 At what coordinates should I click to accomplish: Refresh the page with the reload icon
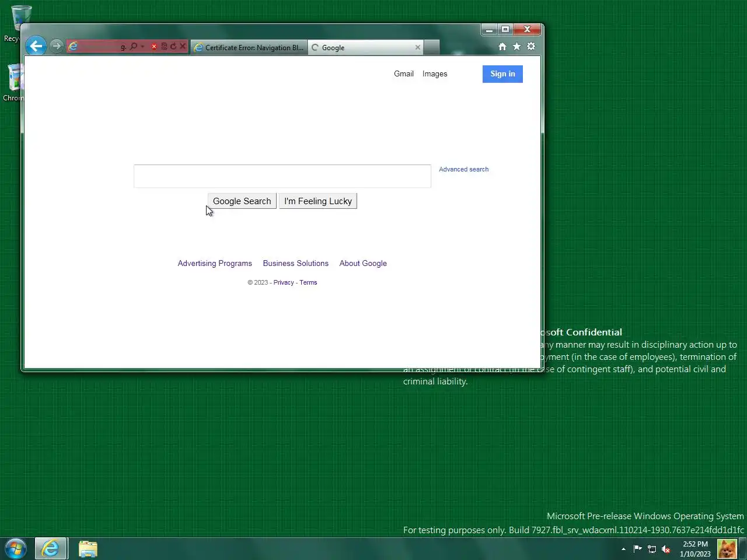tap(173, 47)
